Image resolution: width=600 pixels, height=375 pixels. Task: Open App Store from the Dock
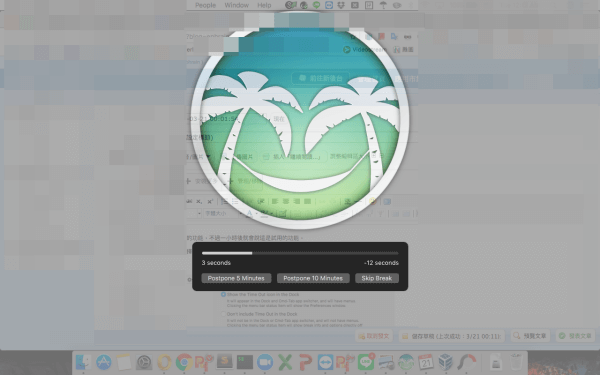[104, 362]
